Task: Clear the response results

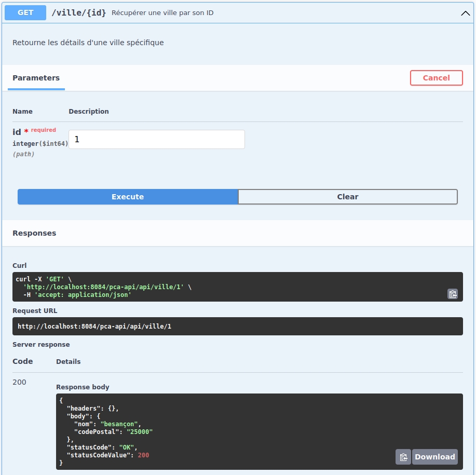Action: pyautogui.click(x=348, y=197)
